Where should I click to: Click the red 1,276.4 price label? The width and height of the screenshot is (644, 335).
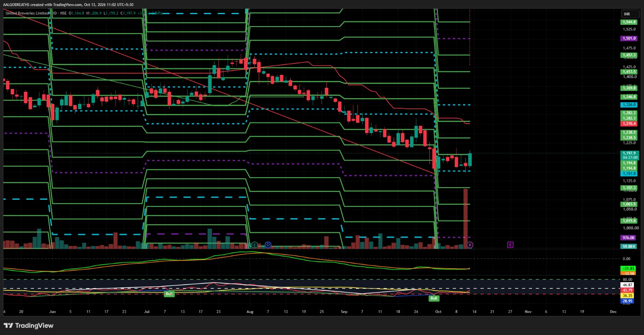pyautogui.click(x=629, y=124)
